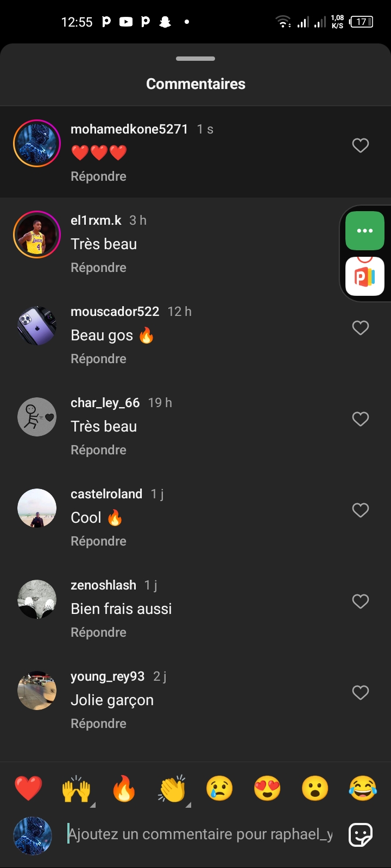Pick the crying face emoji

219,789
